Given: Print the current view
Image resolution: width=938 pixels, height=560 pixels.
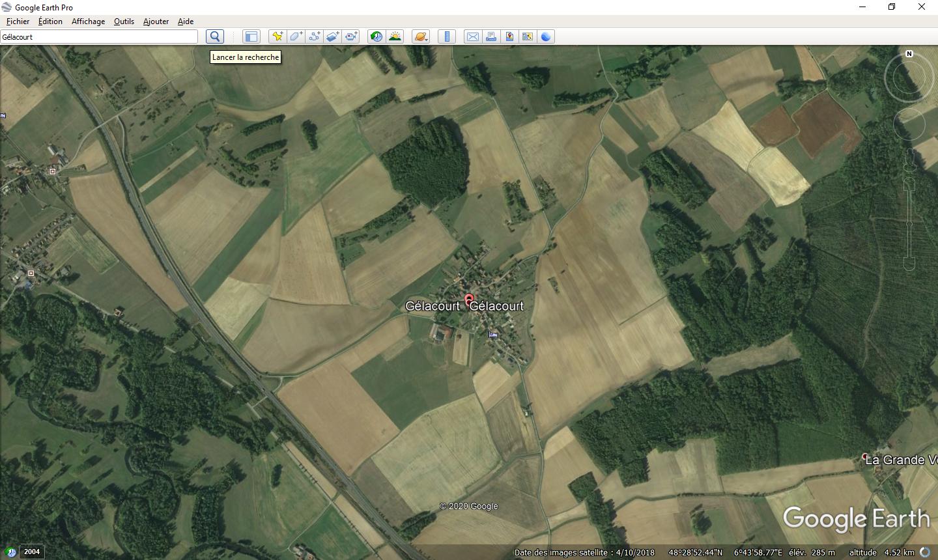Looking at the screenshot, I should [491, 36].
